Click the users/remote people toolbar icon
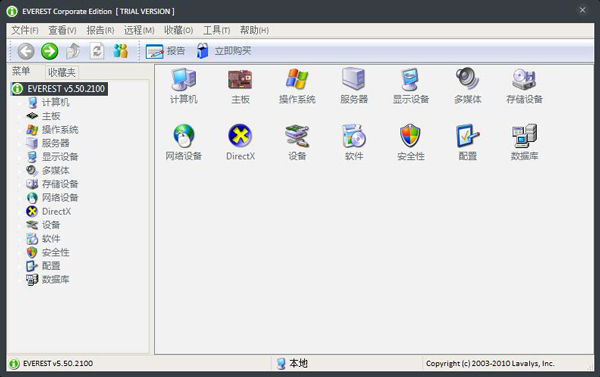Image resolution: width=600 pixels, height=377 pixels. pos(120,51)
